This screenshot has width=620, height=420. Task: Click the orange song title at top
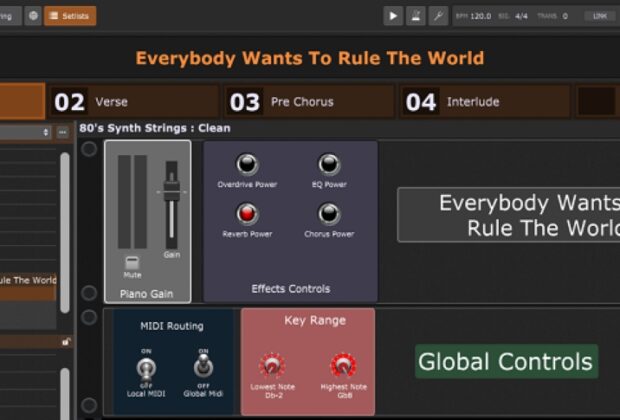click(310, 58)
